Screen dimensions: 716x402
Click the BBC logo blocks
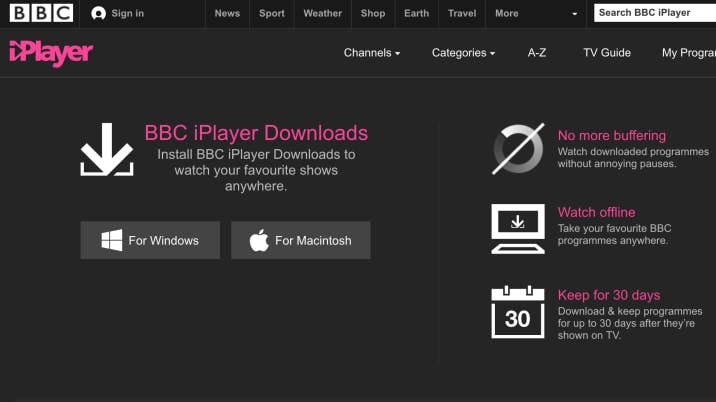pos(41,13)
